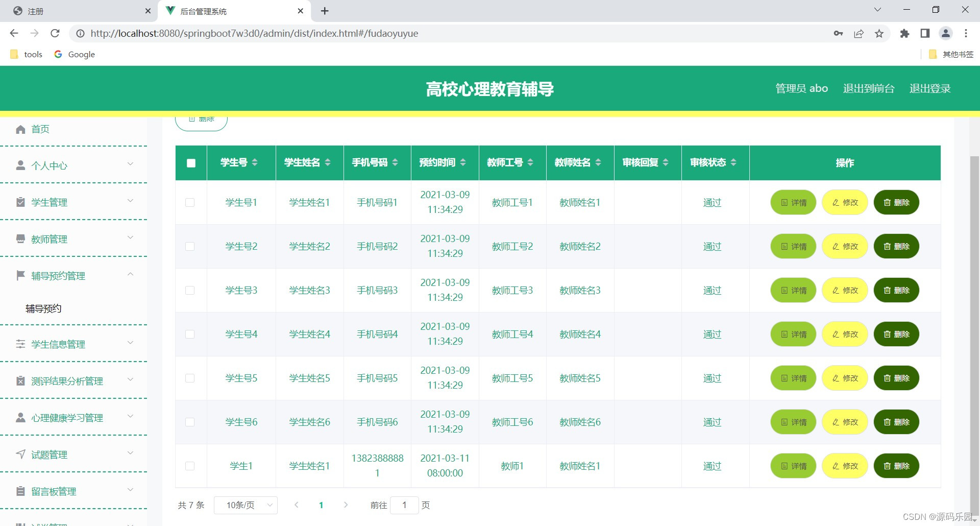Sort table by 审核回复 column arrows
This screenshot has height=526, width=980.
tap(666, 162)
